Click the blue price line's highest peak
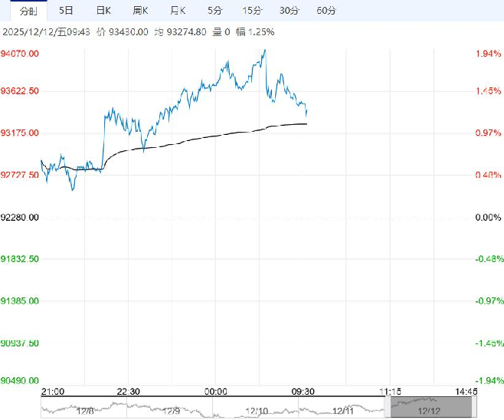 [265, 51]
